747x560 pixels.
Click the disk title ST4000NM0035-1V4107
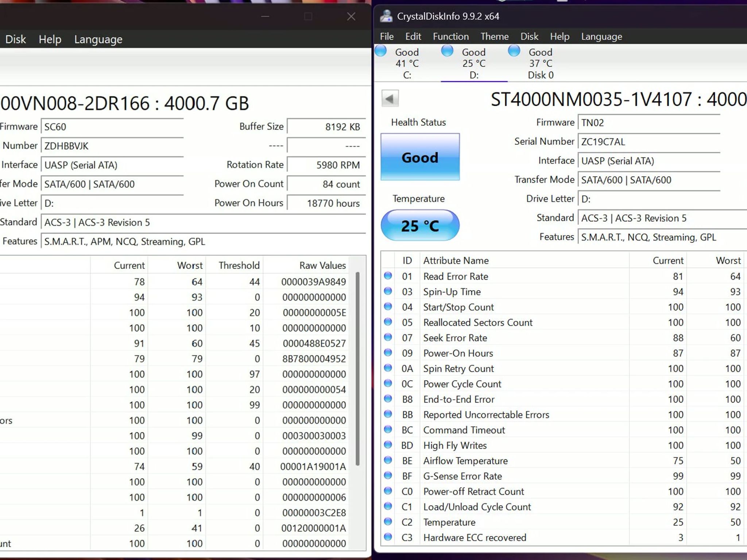coord(591,99)
